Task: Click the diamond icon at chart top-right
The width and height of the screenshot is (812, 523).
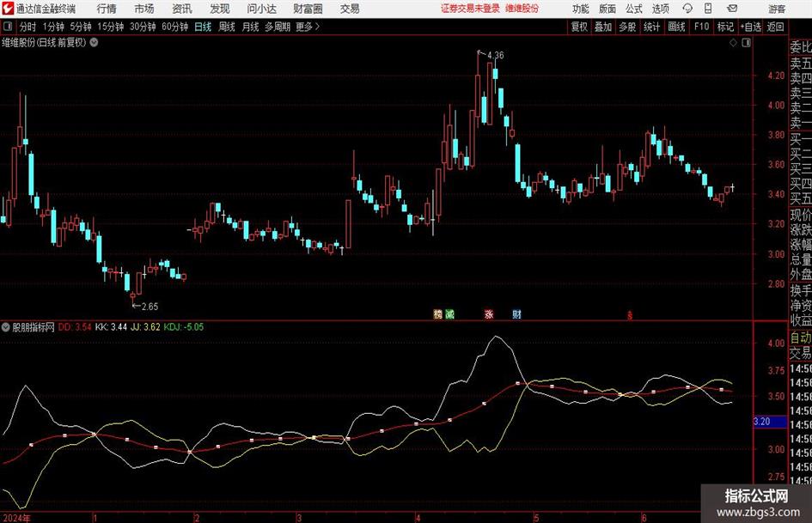Action: point(733,43)
